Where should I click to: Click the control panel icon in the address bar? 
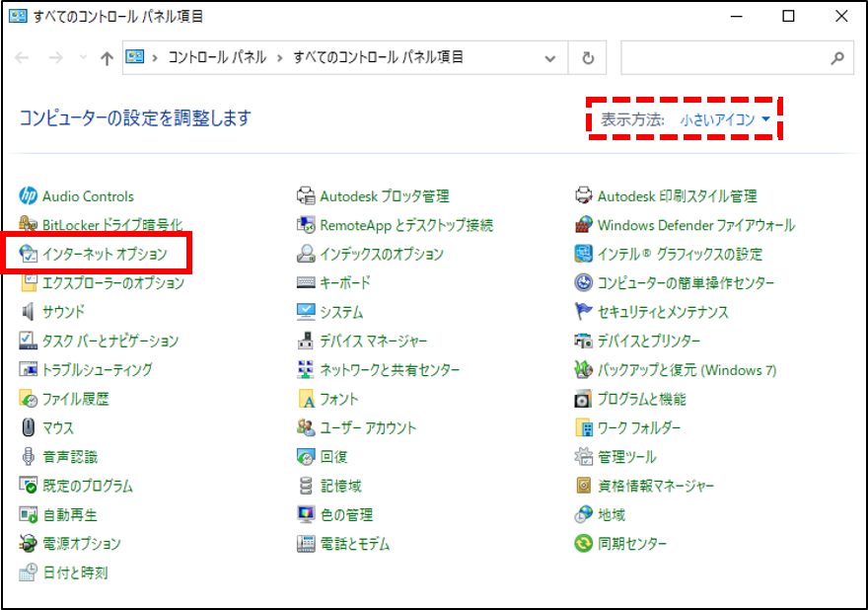tap(135, 56)
